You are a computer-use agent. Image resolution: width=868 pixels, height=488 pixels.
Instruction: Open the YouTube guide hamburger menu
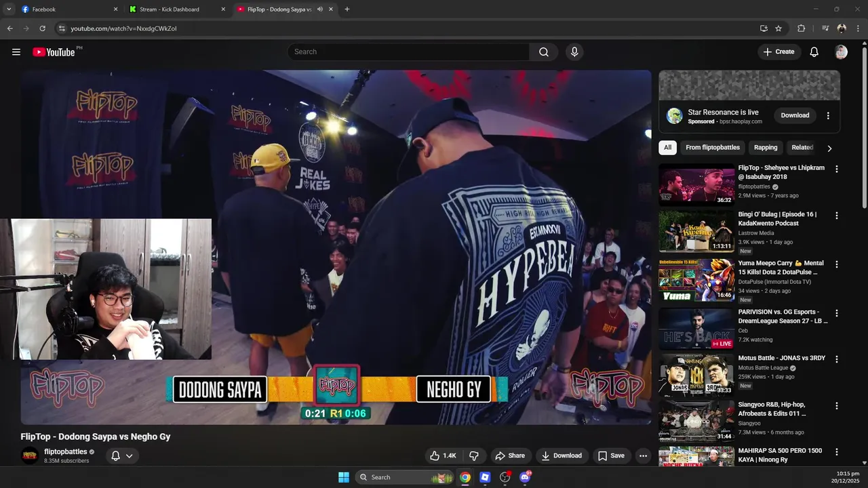[16, 52]
